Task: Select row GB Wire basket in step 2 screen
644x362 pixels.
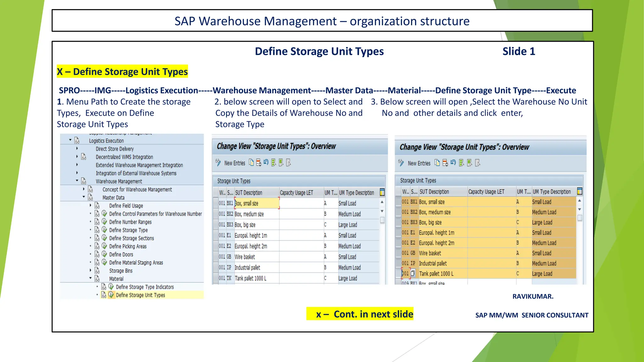Action: pyautogui.click(x=215, y=257)
